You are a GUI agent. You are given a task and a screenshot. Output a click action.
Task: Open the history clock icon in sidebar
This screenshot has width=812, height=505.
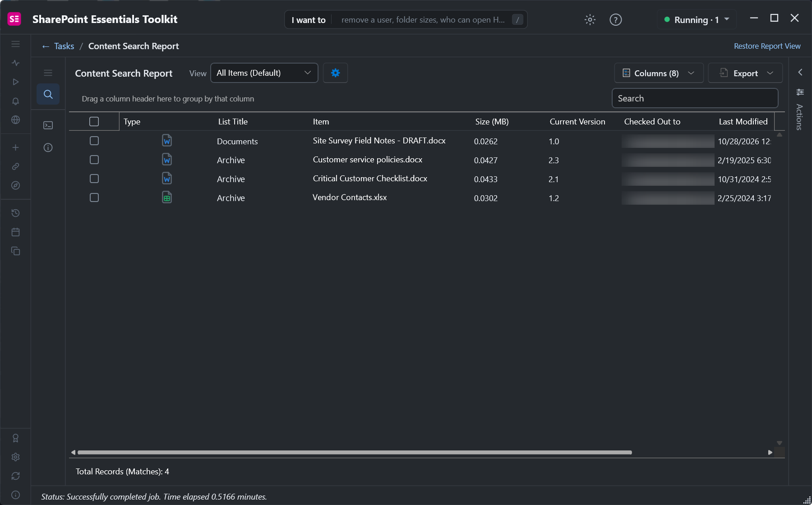click(x=15, y=213)
